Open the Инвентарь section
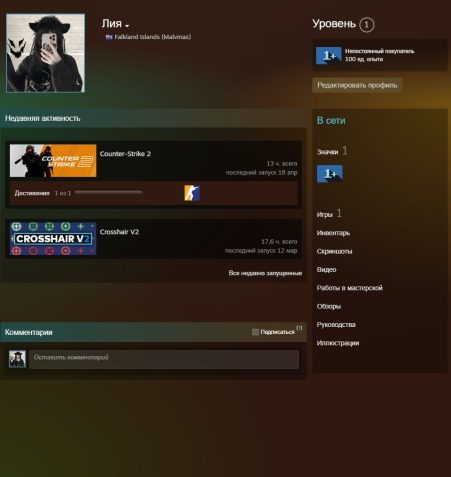This screenshot has width=451, height=477. pos(333,233)
